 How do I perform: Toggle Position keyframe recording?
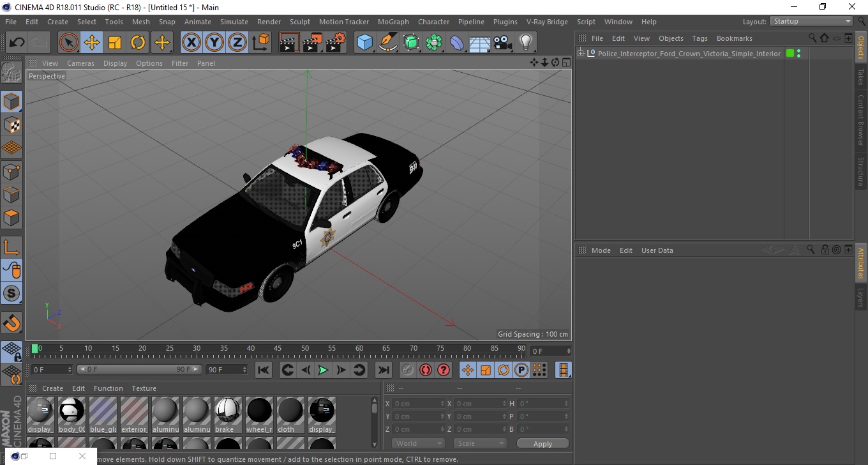[468, 370]
